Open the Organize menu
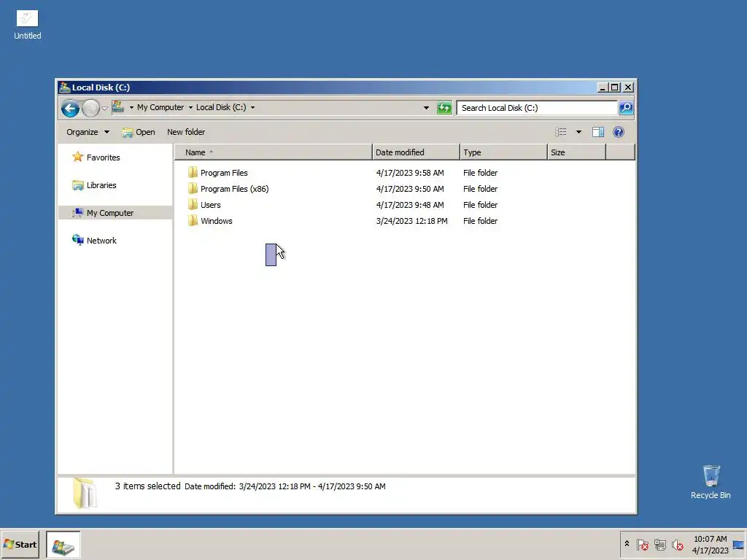The height and width of the screenshot is (560, 747). 88,132
